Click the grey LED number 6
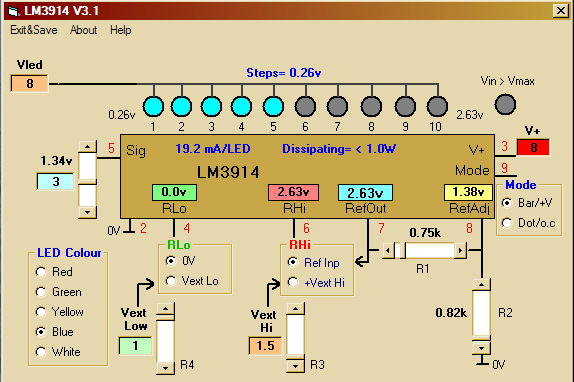This screenshot has height=382, width=574. click(x=305, y=106)
